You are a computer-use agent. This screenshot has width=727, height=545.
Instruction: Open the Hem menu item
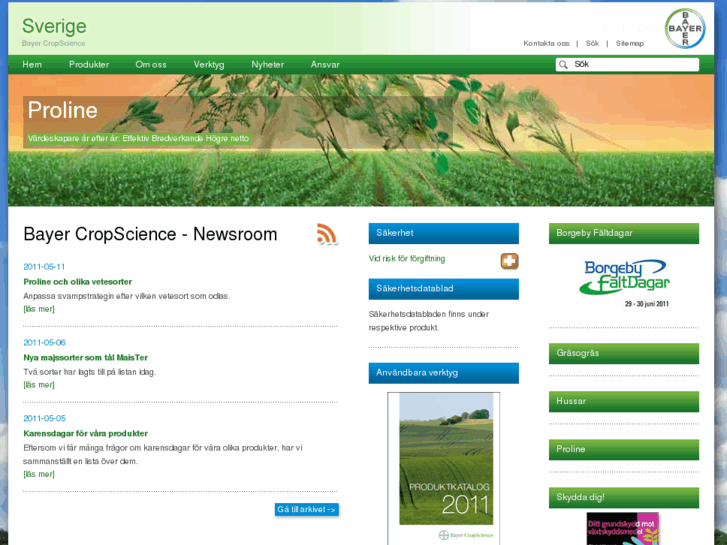[32, 64]
